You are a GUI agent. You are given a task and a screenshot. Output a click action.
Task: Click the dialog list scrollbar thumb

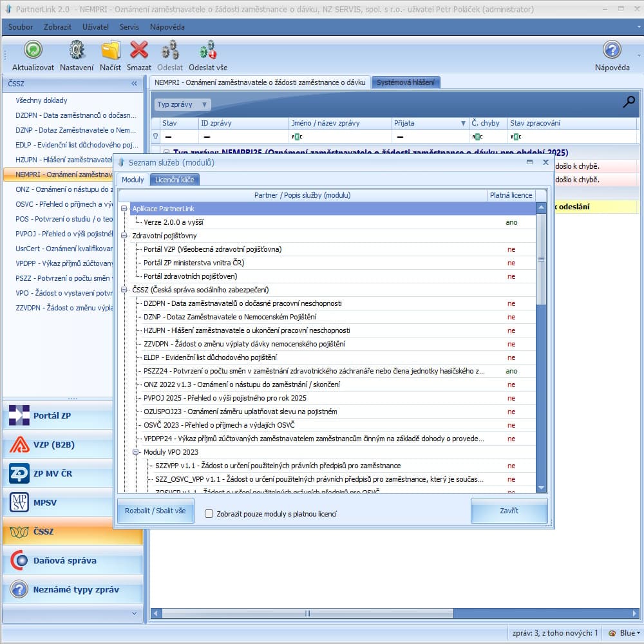541,259
